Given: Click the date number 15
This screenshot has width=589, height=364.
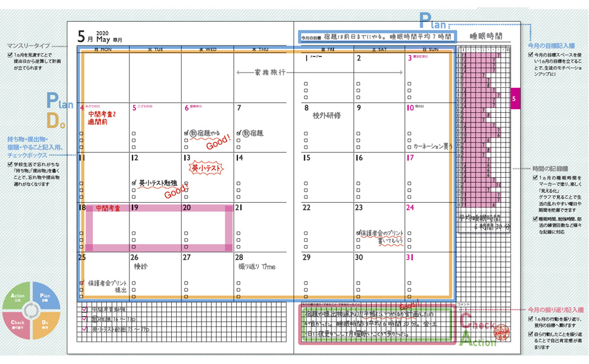Looking at the screenshot, I should coord(307,158).
